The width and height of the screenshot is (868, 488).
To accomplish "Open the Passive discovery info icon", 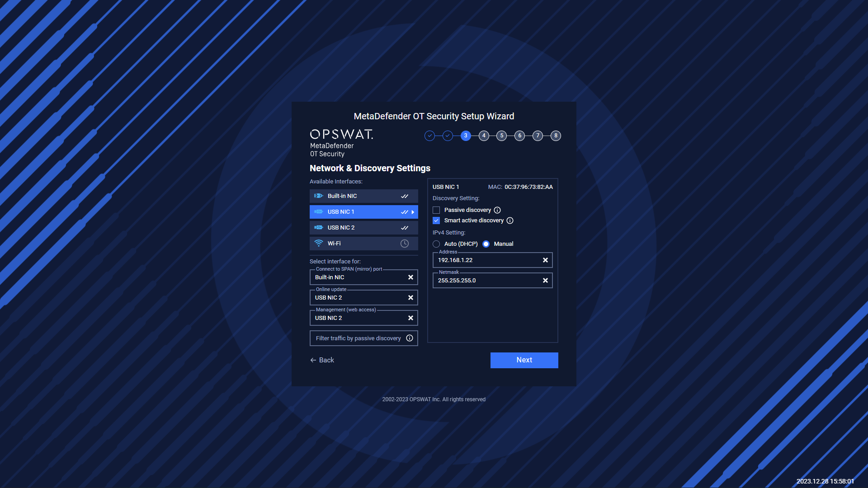I will coord(497,210).
